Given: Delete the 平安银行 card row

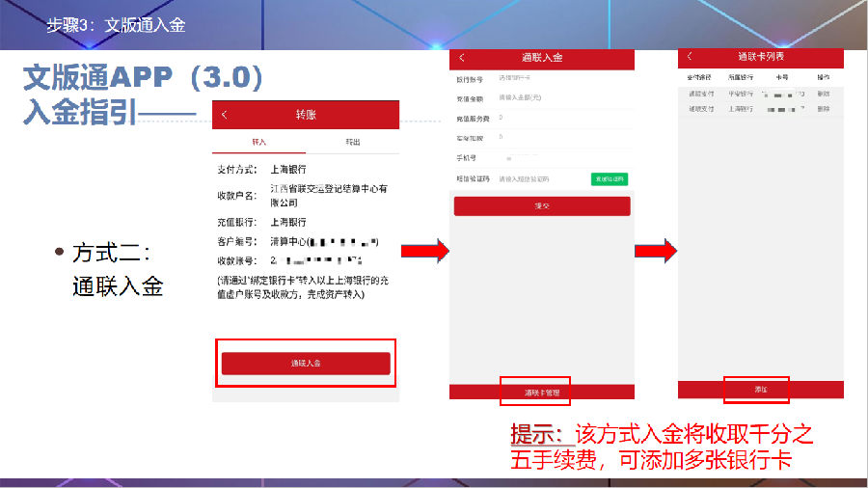Looking at the screenshot, I should point(824,95).
